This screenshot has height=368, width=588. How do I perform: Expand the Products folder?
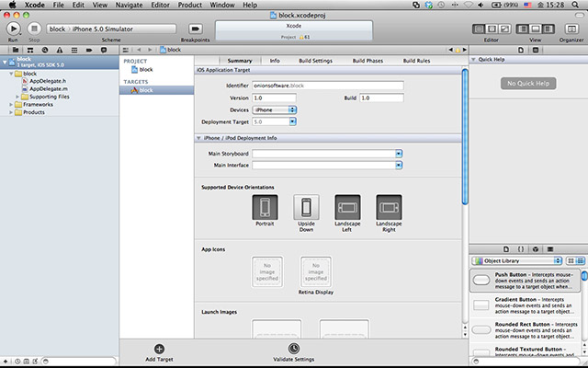[x=11, y=112]
